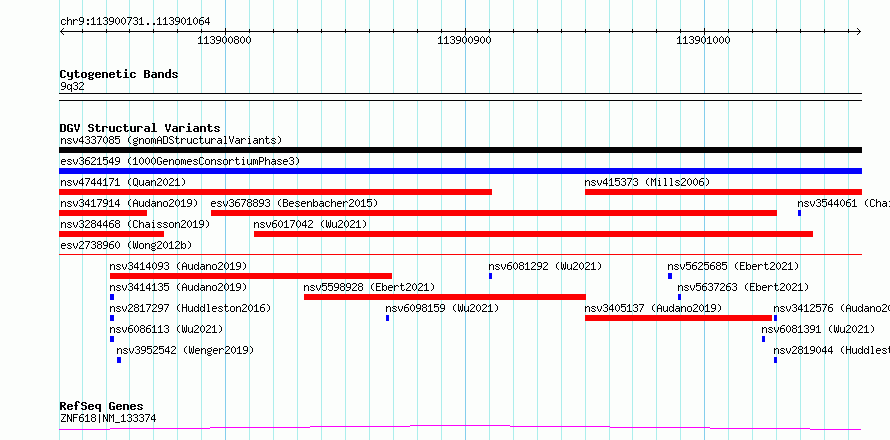Click the right arrow end of the ruler
The width and height of the screenshot is (890, 440).
pyautogui.click(x=858, y=31)
